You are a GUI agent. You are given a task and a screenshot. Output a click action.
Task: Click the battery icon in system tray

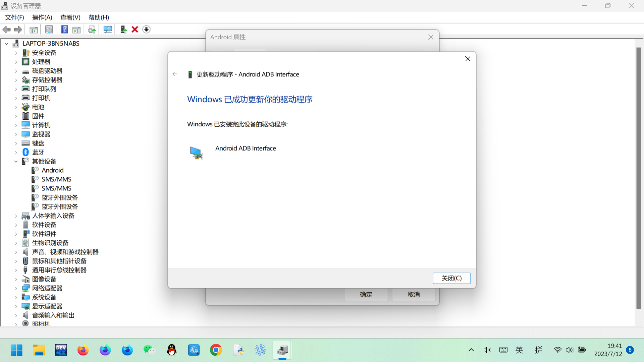click(582, 350)
